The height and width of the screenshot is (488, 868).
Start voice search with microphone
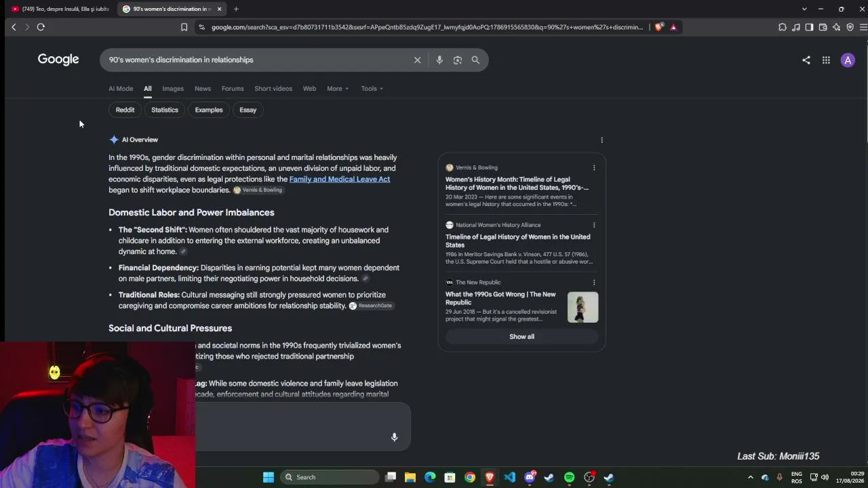[x=439, y=60]
